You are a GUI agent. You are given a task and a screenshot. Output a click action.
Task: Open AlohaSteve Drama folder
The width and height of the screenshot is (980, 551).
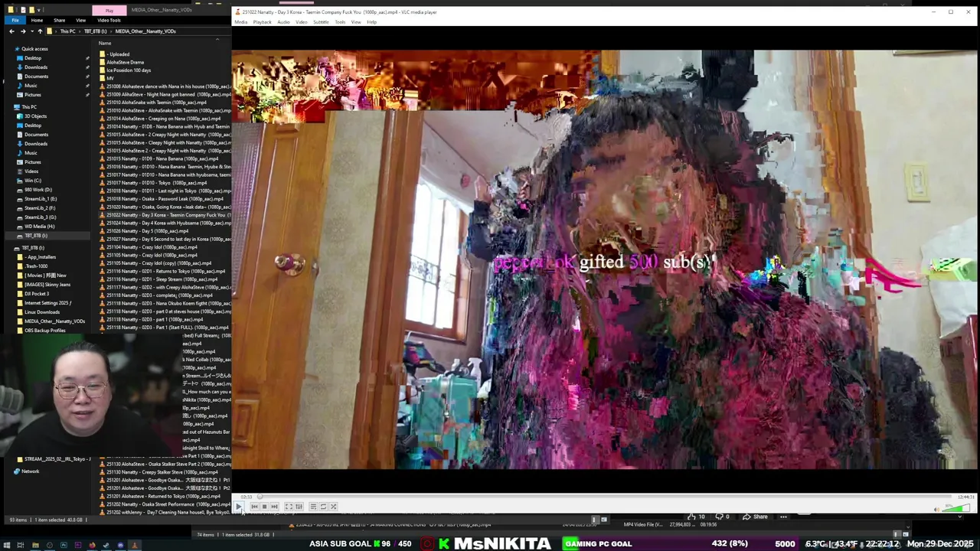click(x=125, y=63)
